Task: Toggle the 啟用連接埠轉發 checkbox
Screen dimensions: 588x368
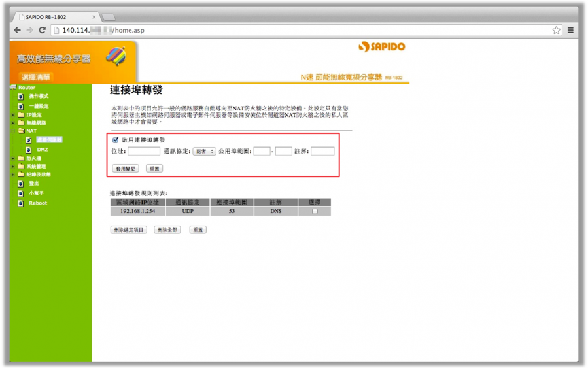Action: tap(116, 140)
